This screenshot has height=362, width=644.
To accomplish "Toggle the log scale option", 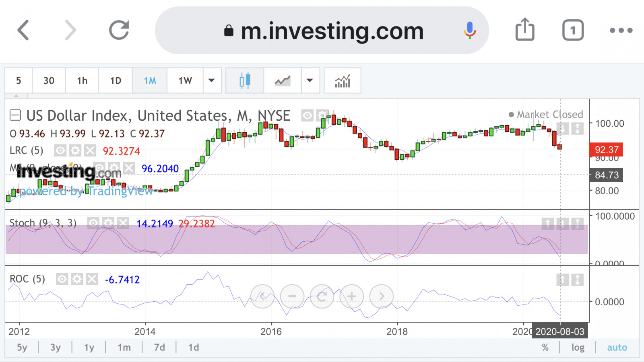I will click(x=578, y=348).
